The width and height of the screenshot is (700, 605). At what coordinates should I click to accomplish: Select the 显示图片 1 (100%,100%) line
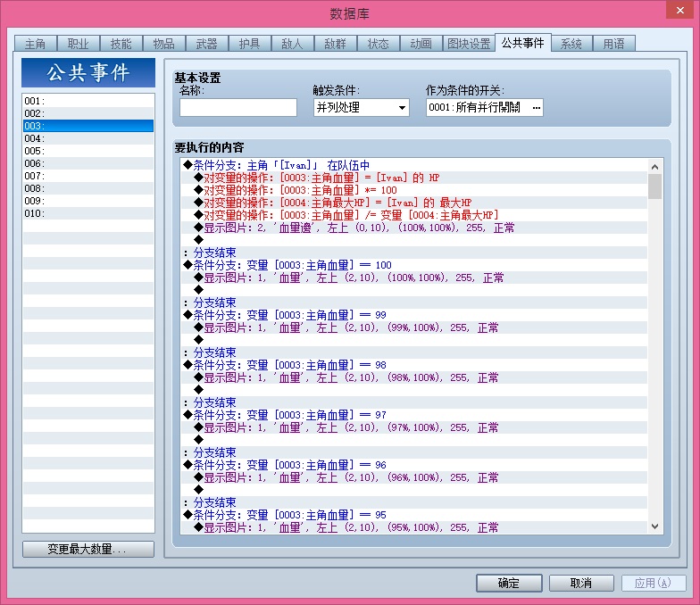click(414, 278)
